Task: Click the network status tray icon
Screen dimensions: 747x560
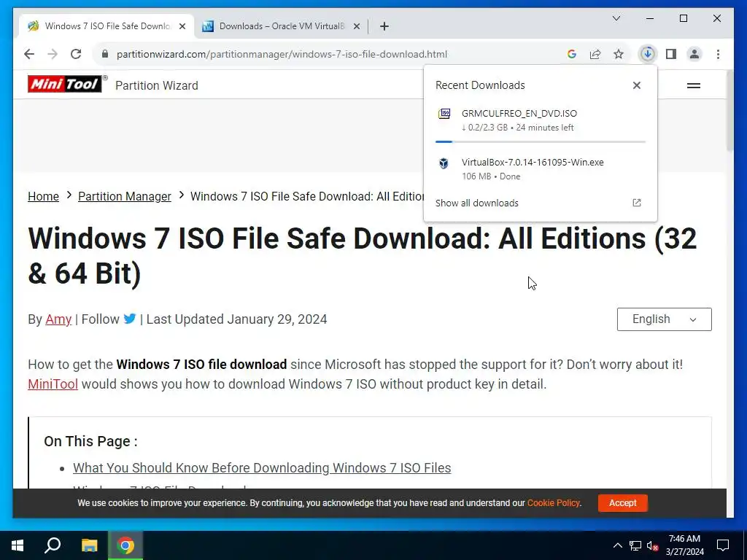Action: click(x=635, y=545)
